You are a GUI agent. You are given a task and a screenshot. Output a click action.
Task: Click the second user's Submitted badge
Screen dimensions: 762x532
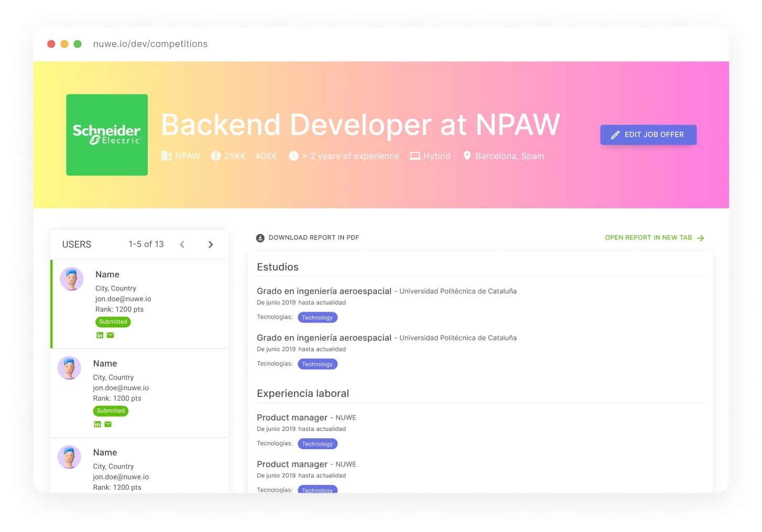[x=111, y=411]
